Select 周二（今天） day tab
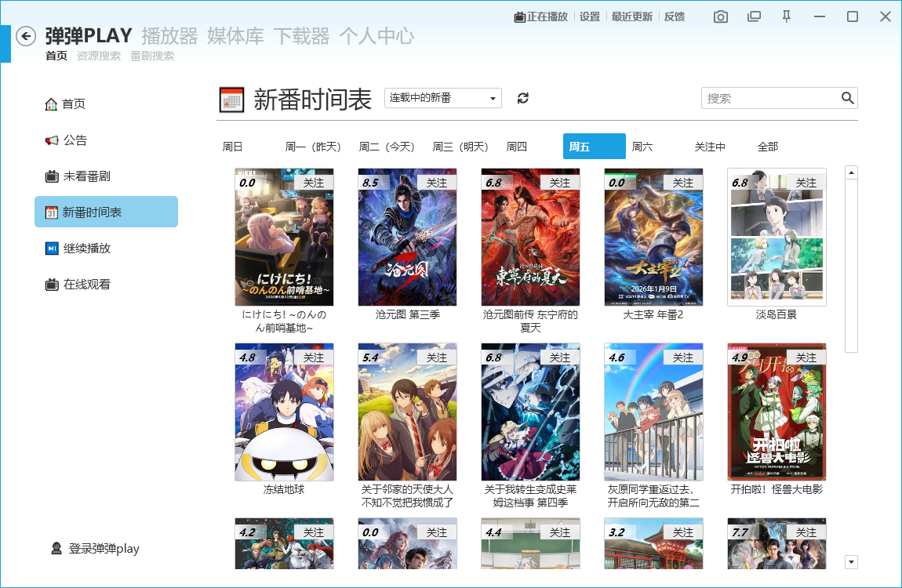The image size is (902, 588). click(x=387, y=147)
